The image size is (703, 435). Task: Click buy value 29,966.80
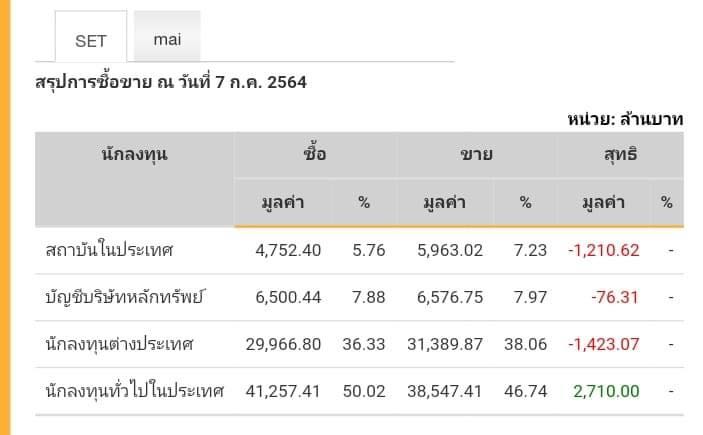coord(283,344)
